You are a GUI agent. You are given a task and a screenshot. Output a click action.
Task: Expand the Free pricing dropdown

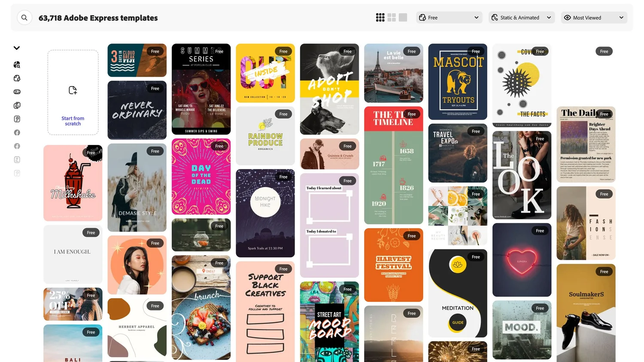(x=476, y=18)
